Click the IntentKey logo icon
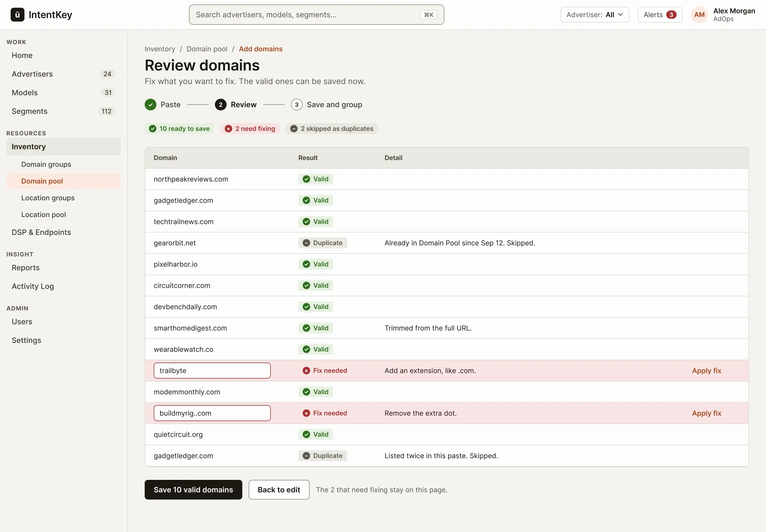 (17, 15)
